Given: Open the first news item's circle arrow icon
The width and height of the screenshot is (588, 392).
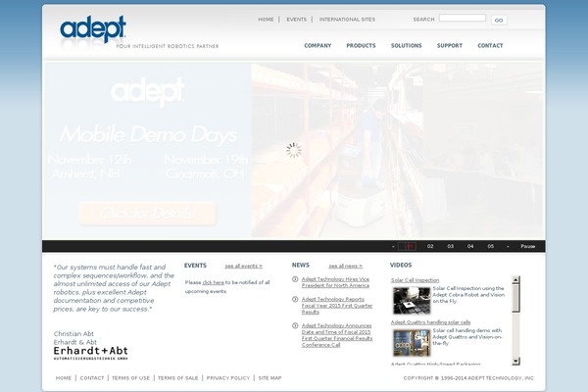Looking at the screenshot, I should [295, 279].
